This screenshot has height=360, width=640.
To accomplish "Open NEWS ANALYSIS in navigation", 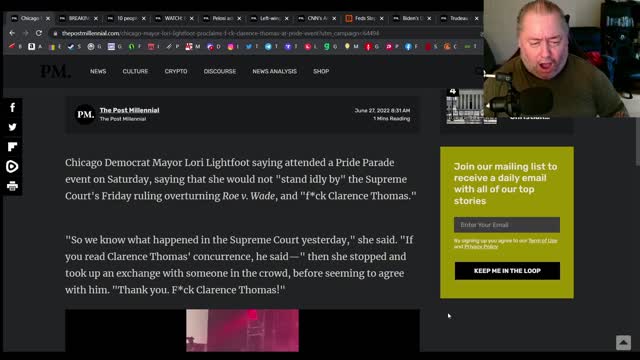I will (274, 71).
